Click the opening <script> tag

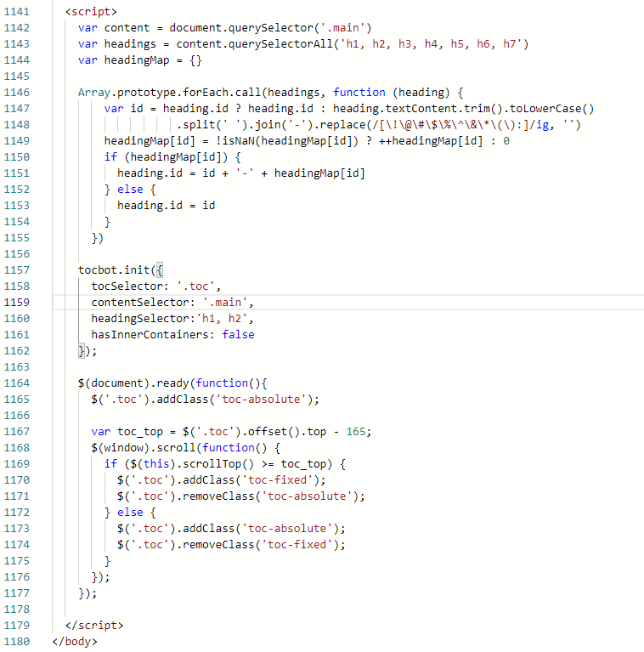(x=91, y=12)
